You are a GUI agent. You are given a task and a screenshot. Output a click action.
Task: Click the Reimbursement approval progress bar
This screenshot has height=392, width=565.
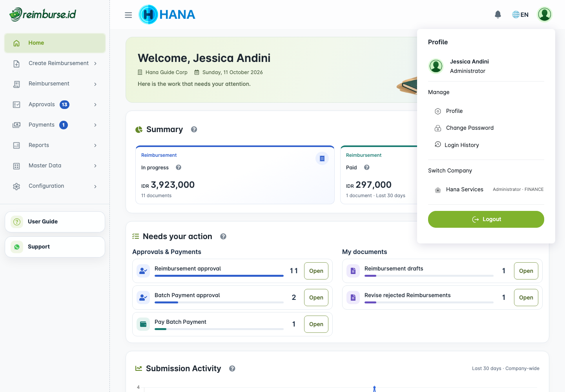tap(219, 276)
